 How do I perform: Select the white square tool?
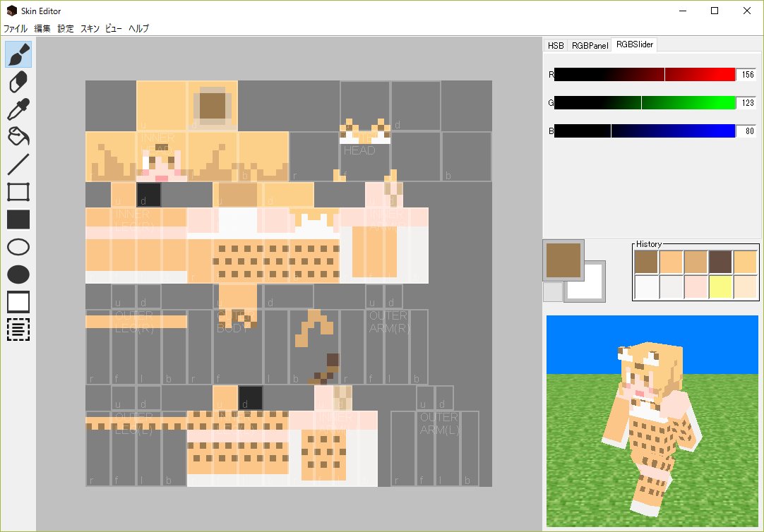click(18, 301)
